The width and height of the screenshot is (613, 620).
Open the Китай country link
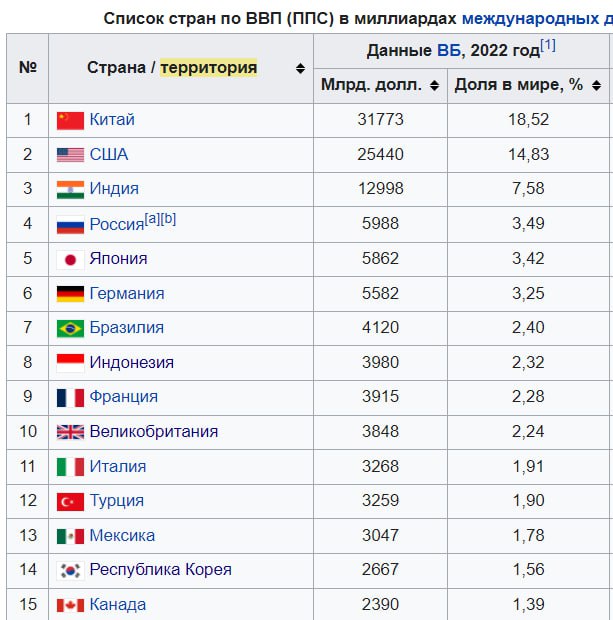pyautogui.click(x=112, y=119)
